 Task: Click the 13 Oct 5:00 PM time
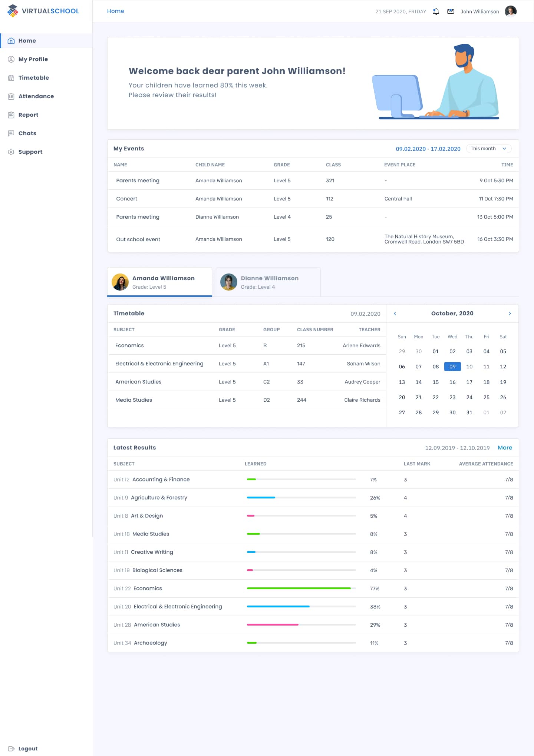pyautogui.click(x=495, y=217)
